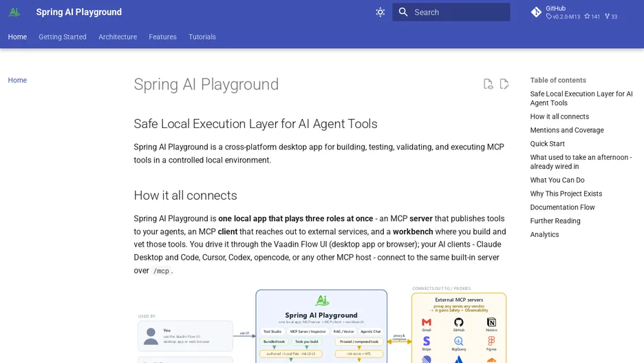Click the Table of contents heading
644x363 pixels.
tap(558, 80)
